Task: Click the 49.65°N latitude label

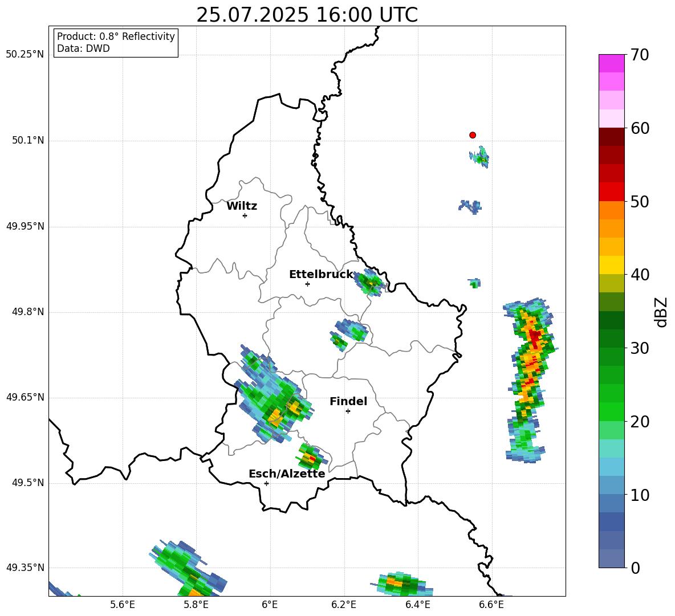Action: point(25,397)
